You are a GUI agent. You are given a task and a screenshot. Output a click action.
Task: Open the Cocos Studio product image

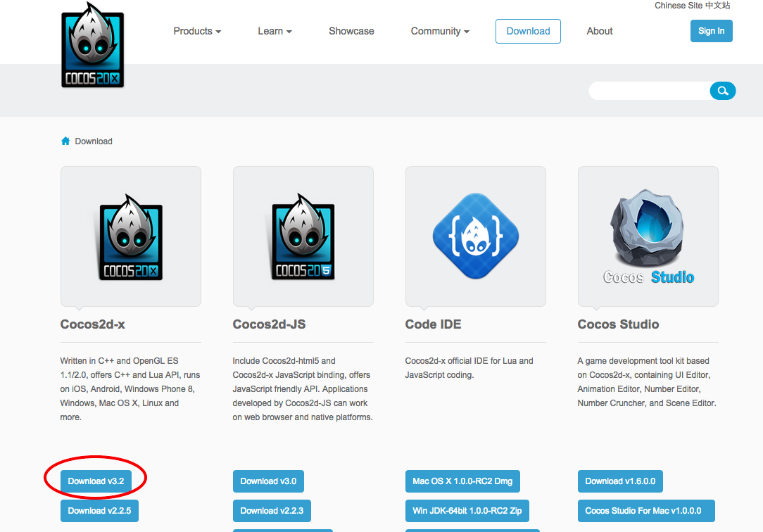point(648,236)
